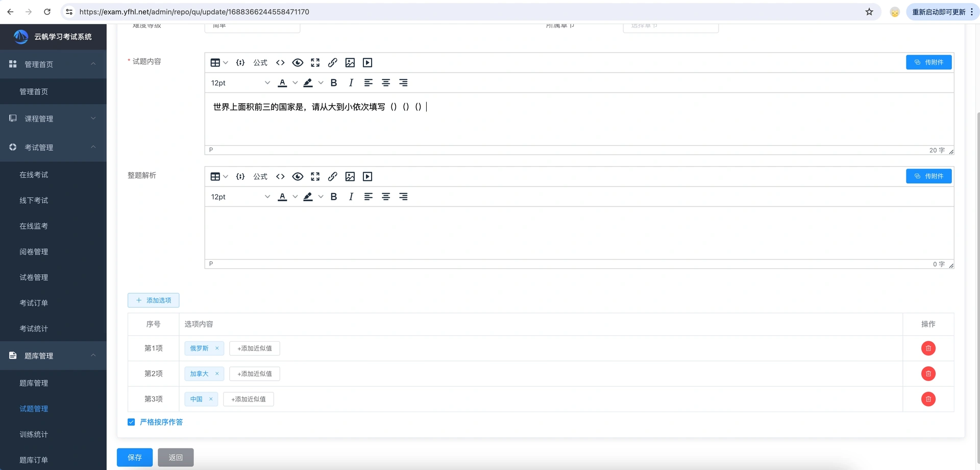This screenshot has width=980, height=470.
Task: Delete option row 第2项
Action: [x=928, y=373]
